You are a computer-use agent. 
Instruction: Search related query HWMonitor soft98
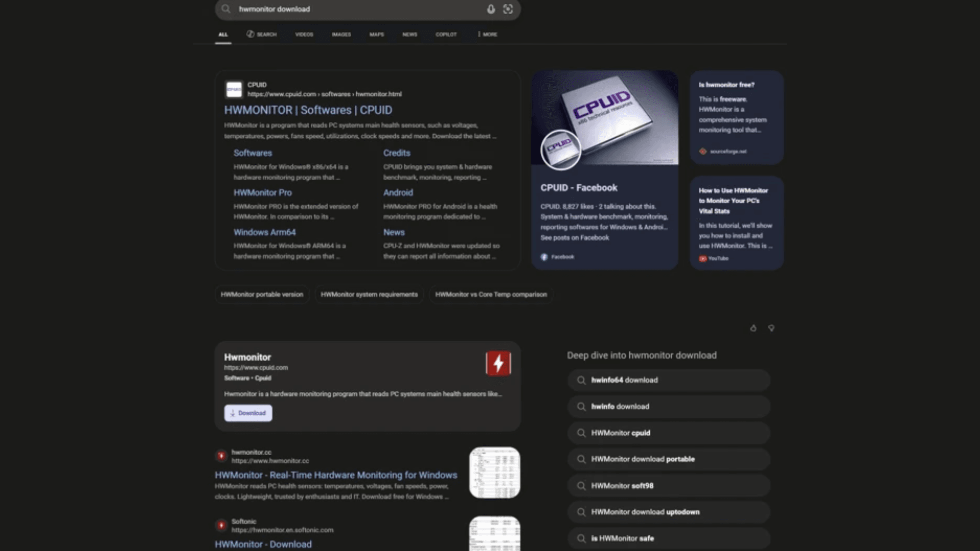tap(669, 486)
